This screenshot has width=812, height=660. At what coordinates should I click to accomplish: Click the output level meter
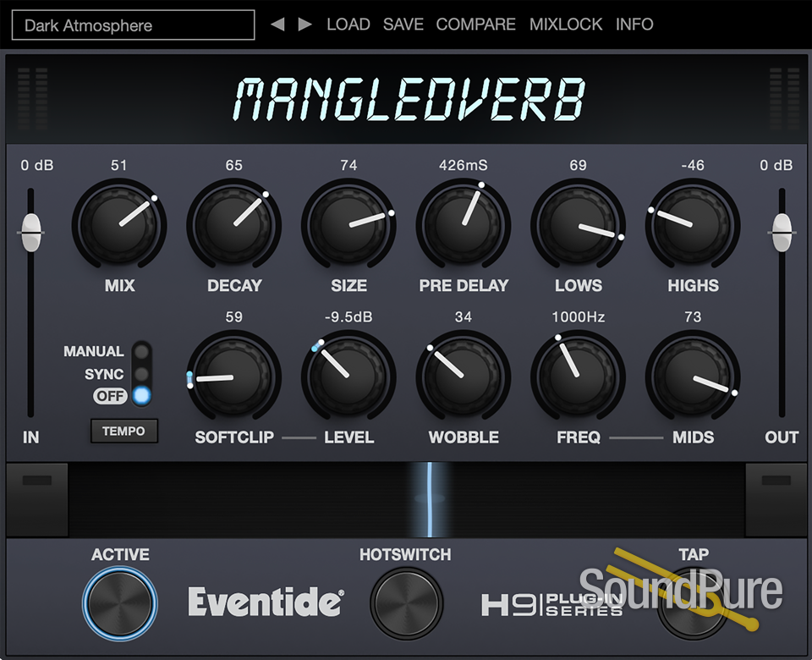[x=784, y=98]
